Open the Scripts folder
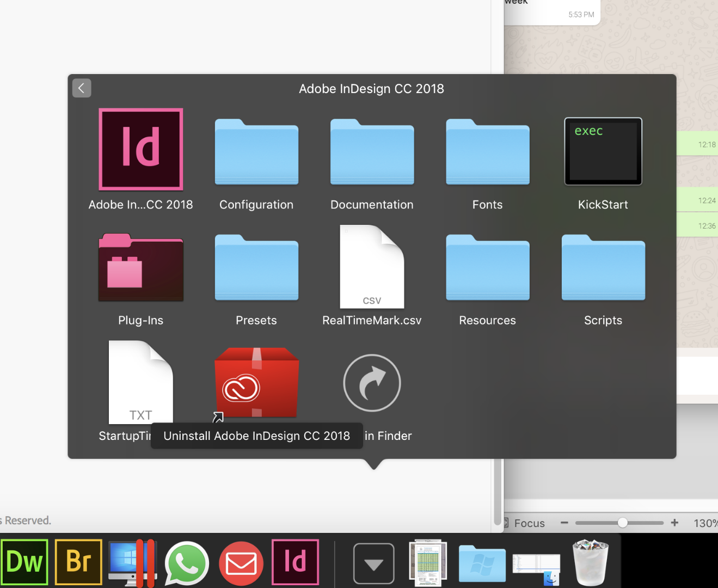The height and width of the screenshot is (588, 718). [603, 267]
